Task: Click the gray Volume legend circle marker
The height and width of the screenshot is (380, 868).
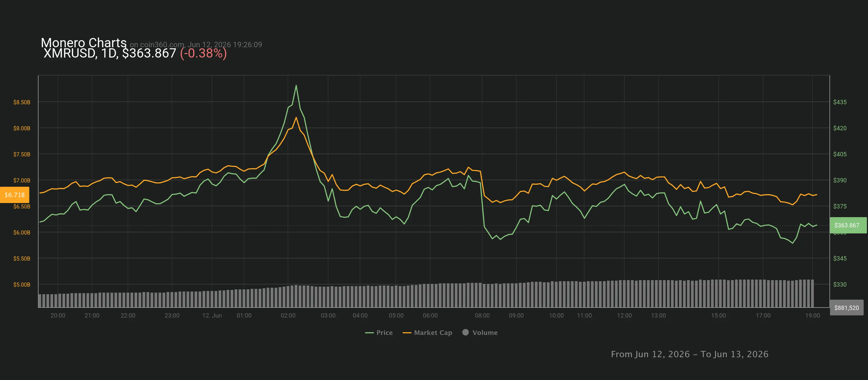Action: [465, 332]
